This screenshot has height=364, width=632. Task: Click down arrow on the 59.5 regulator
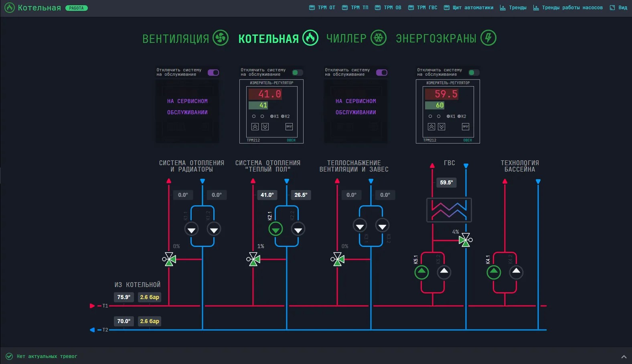tap(442, 127)
